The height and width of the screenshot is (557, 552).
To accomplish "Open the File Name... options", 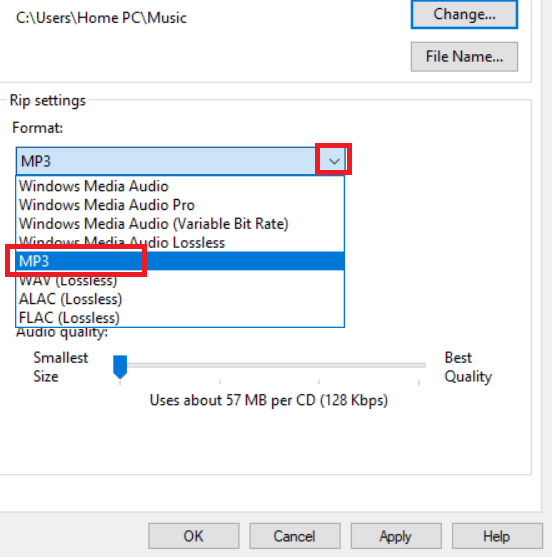I will [x=464, y=57].
